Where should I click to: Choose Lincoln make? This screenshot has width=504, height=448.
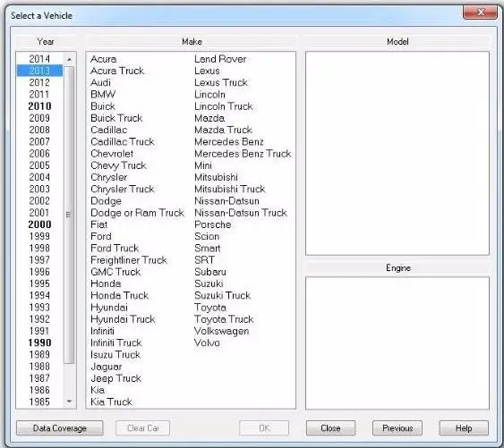(209, 95)
